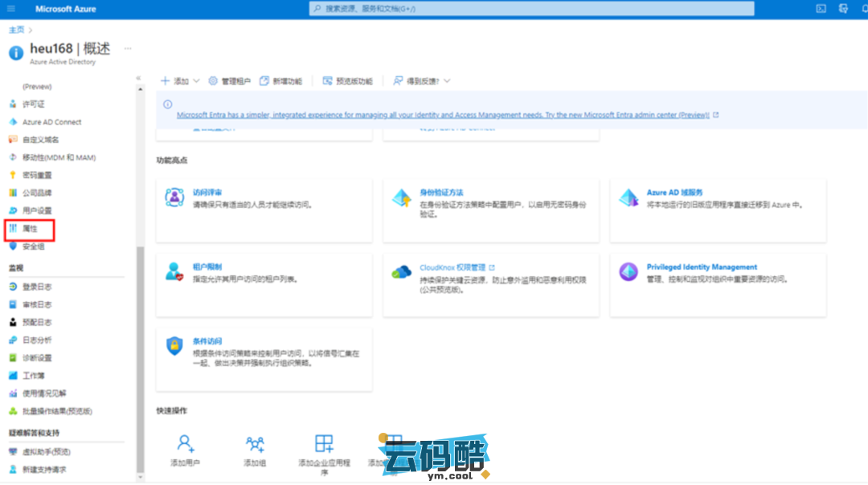Screen dimensions: 868x485
Task: Select 登录日志 in the monitoring section
Action: tap(36, 286)
